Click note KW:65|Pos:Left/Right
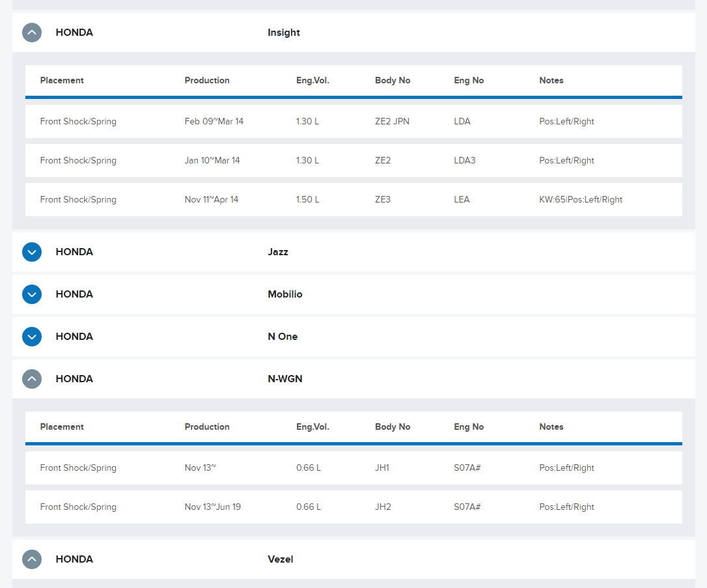Image resolution: width=707 pixels, height=588 pixels. click(581, 200)
